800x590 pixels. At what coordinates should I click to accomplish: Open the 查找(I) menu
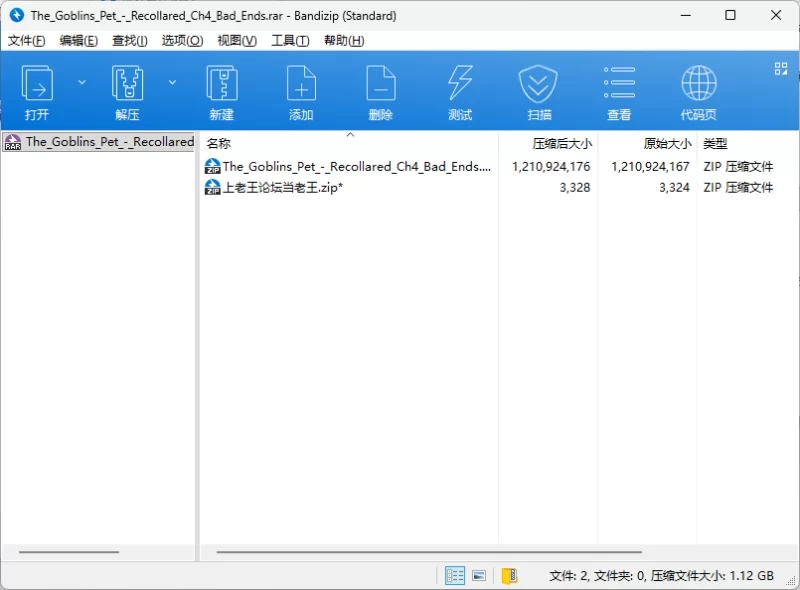[130, 40]
